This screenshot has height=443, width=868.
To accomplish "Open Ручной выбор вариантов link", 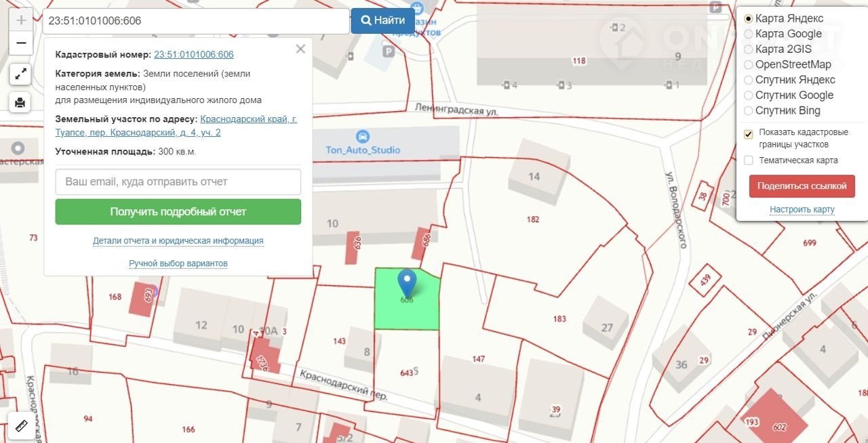I will coord(178,263).
